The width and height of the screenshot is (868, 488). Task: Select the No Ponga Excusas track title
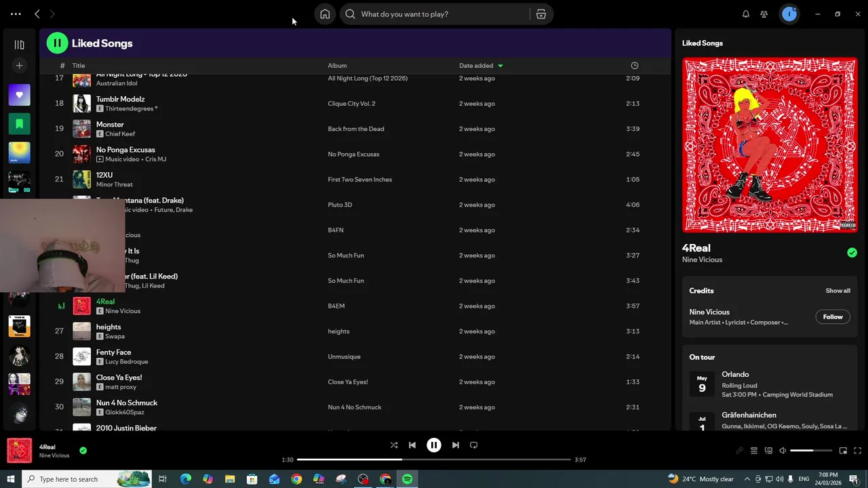coord(125,150)
